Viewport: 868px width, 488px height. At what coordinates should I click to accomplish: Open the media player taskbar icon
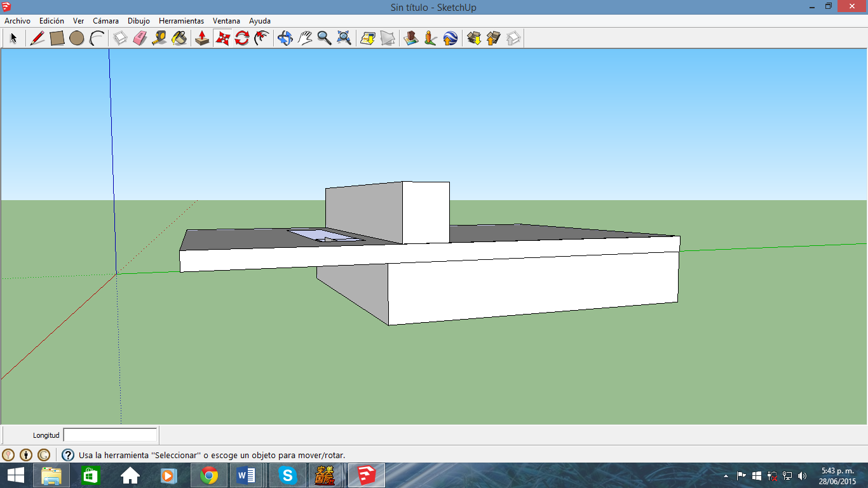click(x=168, y=475)
